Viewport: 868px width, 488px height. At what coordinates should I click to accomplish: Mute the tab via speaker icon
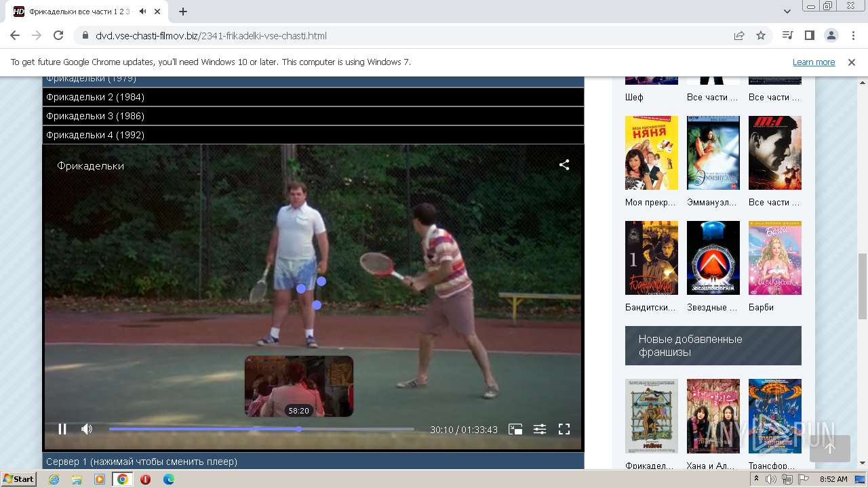(x=142, y=12)
